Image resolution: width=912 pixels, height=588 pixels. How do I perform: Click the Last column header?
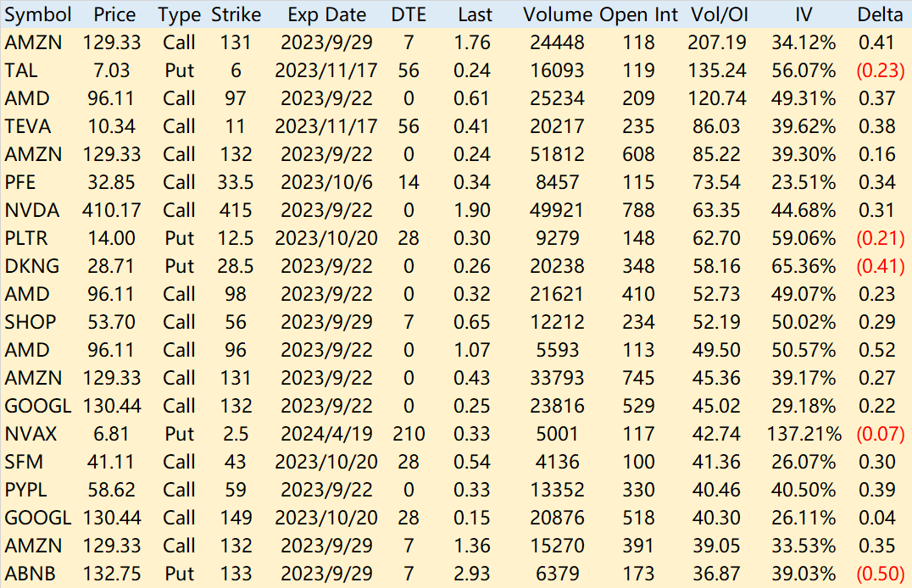(x=475, y=14)
